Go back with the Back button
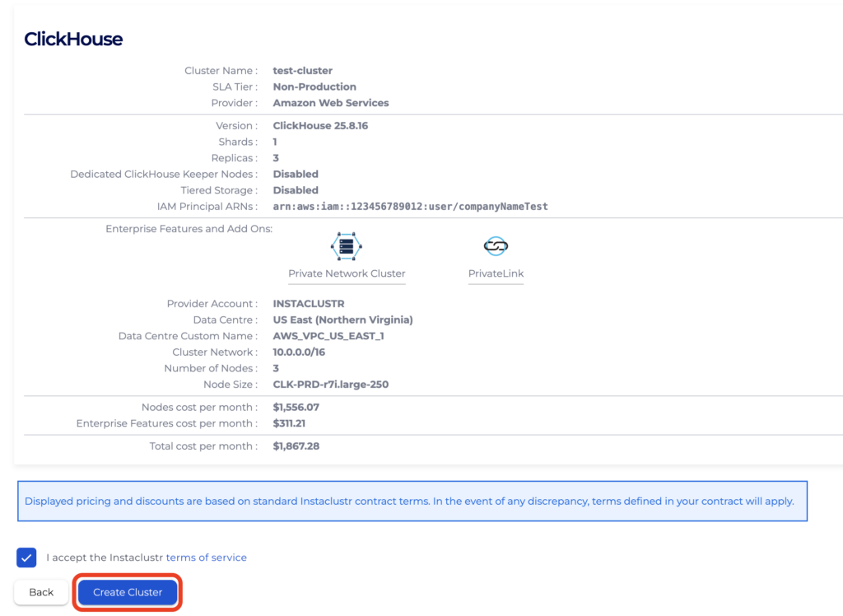This screenshot has height=616, width=843. click(41, 592)
